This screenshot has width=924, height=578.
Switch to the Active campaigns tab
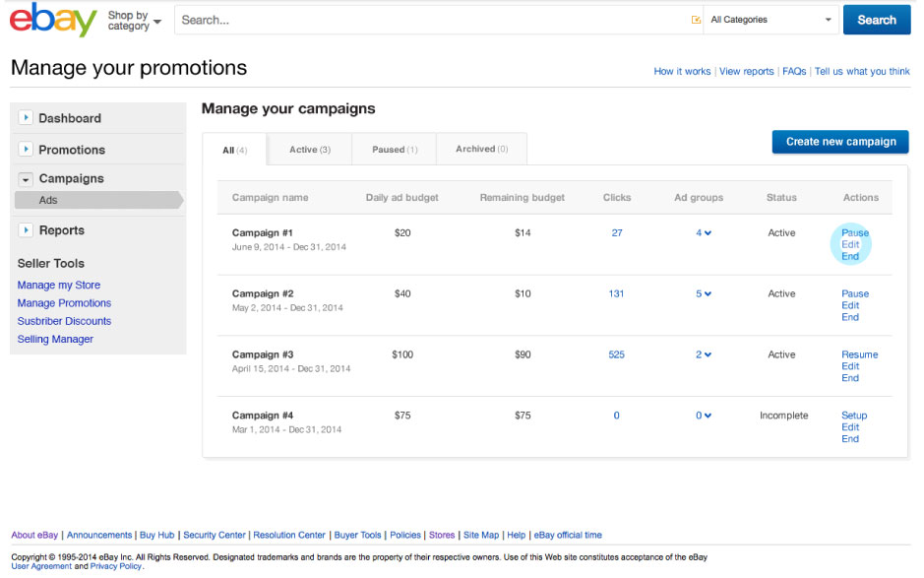[x=309, y=150]
